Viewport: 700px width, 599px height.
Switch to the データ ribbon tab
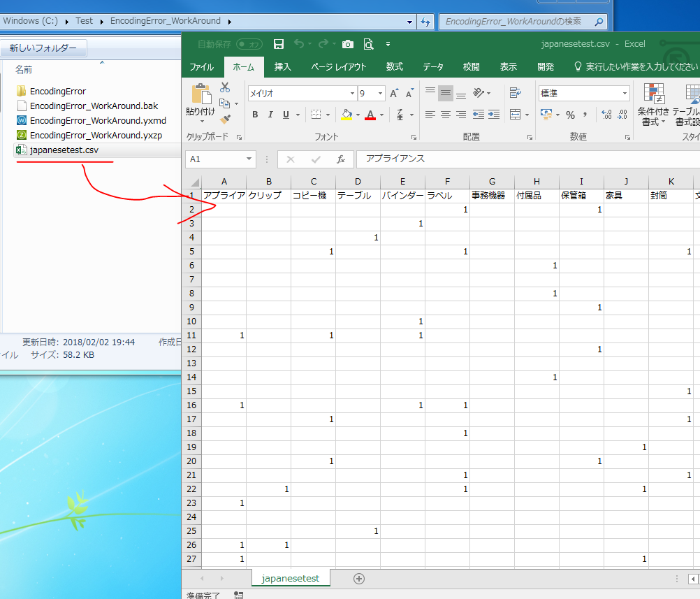pos(432,67)
